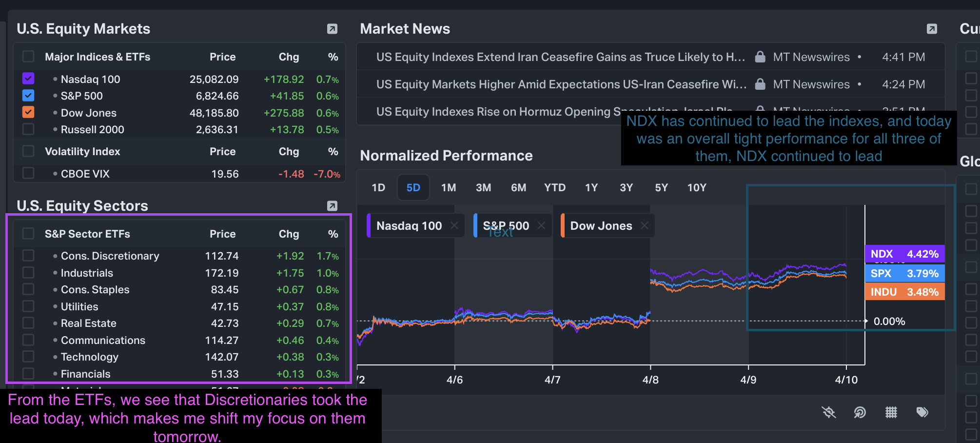The height and width of the screenshot is (443, 980).
Task: Tick the Cons. Discretionary sector checkbox
Action: pyautogui.click(x=28, y=256)
